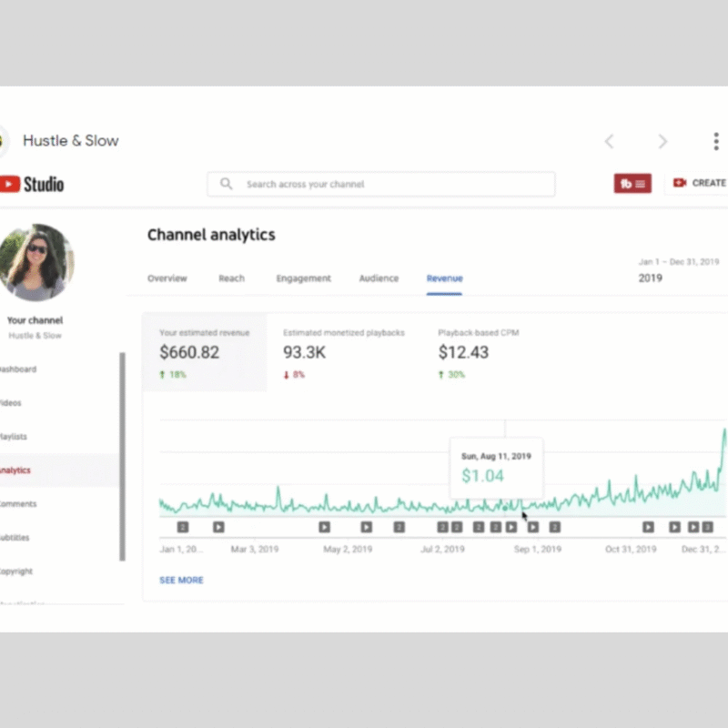
Task: Click the YouTube Studio logo
Action: (32, 183)
